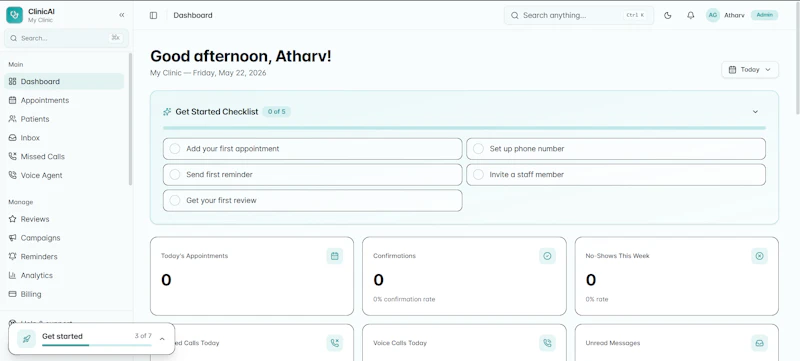Click the My Clinic date subtitle

(208, 73)
